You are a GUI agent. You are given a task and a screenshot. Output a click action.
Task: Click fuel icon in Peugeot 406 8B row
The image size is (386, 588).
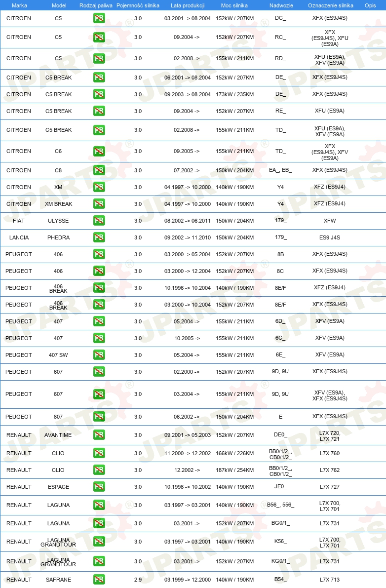point(99,254)
